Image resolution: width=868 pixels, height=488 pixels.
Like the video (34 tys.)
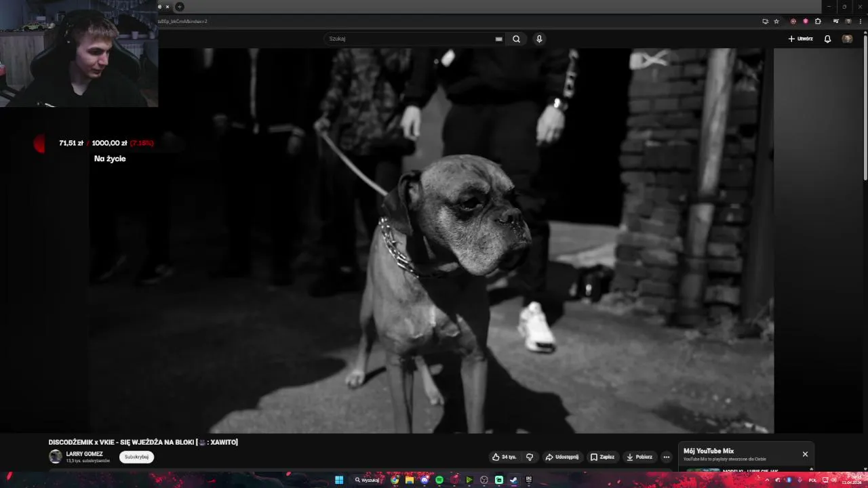[x=505, y=457]
